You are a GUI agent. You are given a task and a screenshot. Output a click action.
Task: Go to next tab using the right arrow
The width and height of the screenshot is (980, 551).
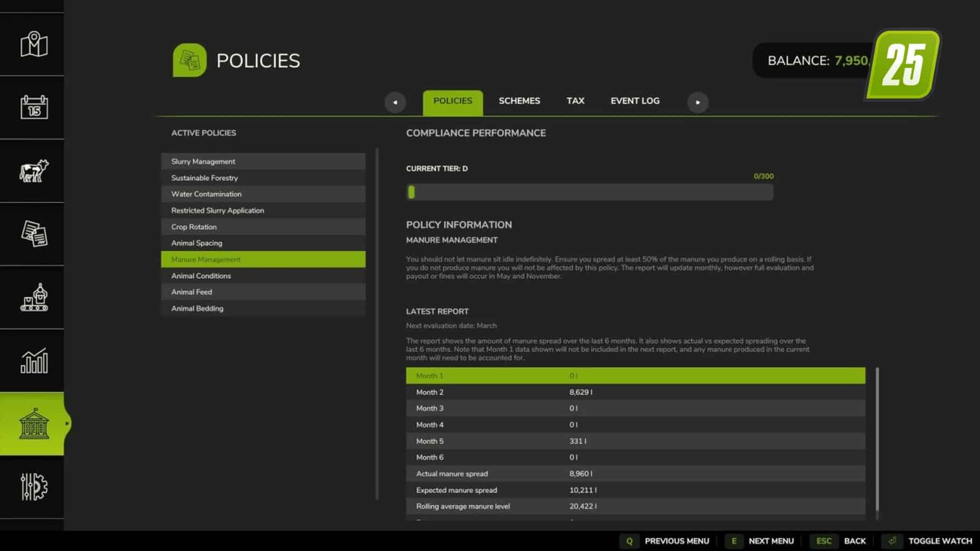(698, 102)
